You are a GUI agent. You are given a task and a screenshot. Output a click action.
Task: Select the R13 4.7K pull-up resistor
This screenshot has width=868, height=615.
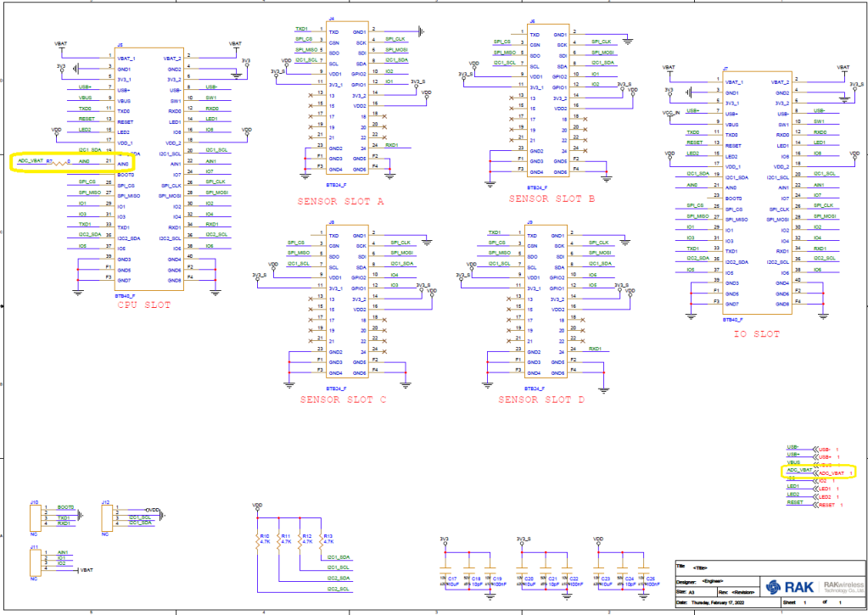click(x=321, y=542)
